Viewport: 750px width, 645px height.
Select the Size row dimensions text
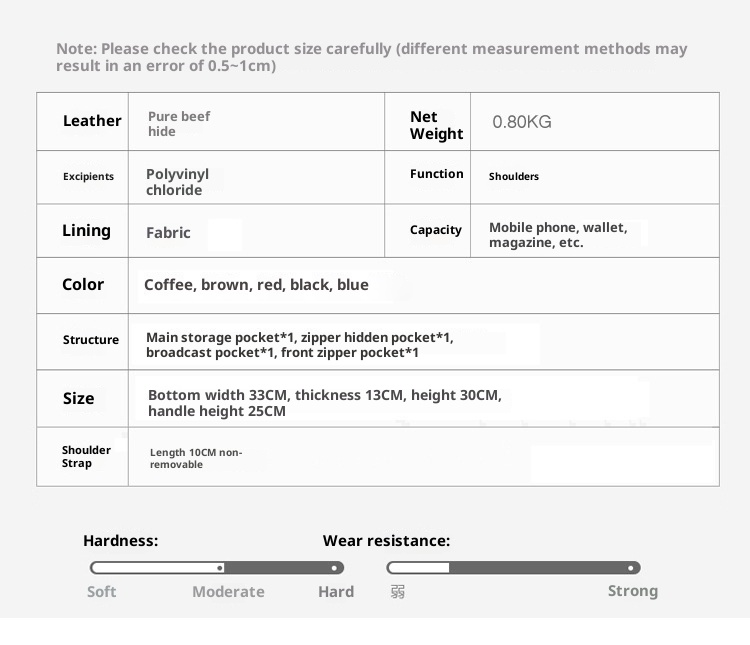(324, 403)
